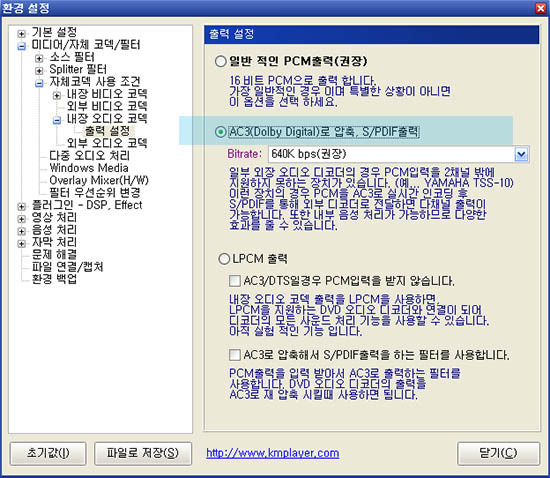Close the 환경 설정 window
The height and width of the screenshot is (478, 550).
point(541,8)
